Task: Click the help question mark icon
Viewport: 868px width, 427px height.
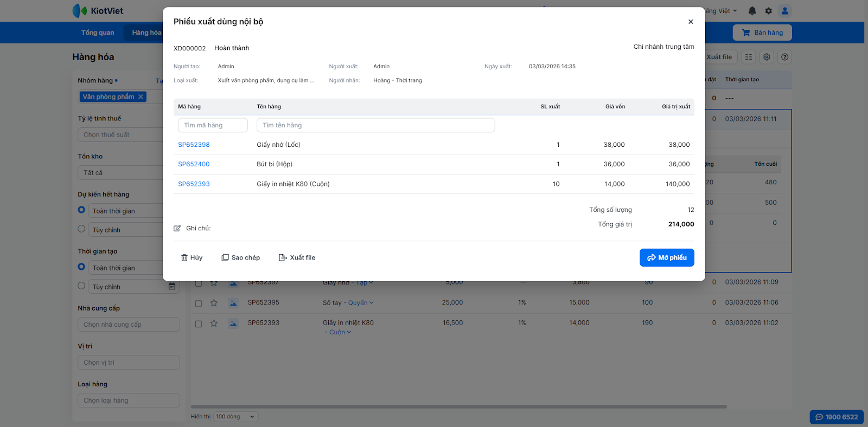Action: tap(784, 57)
